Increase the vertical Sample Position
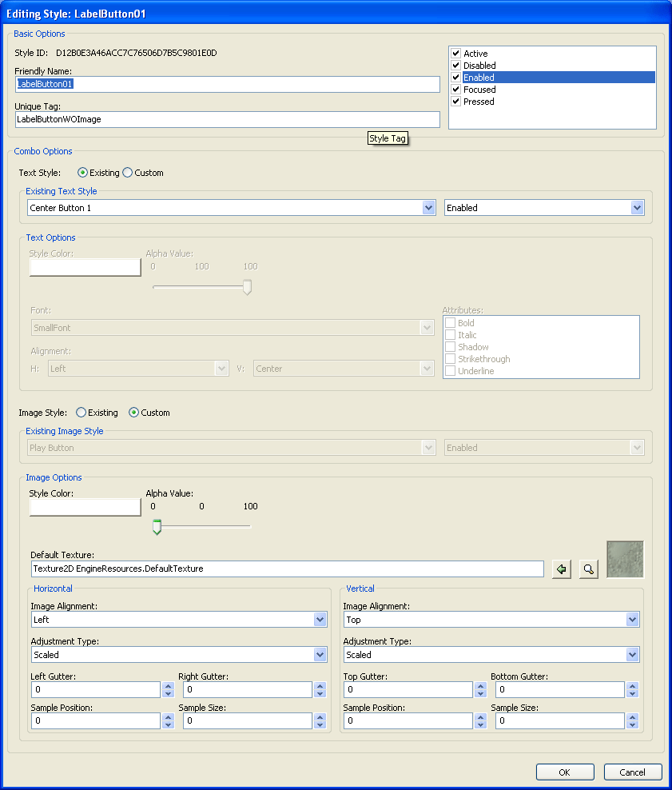Viewport: 672px width, 790px height. coord(479,717)
